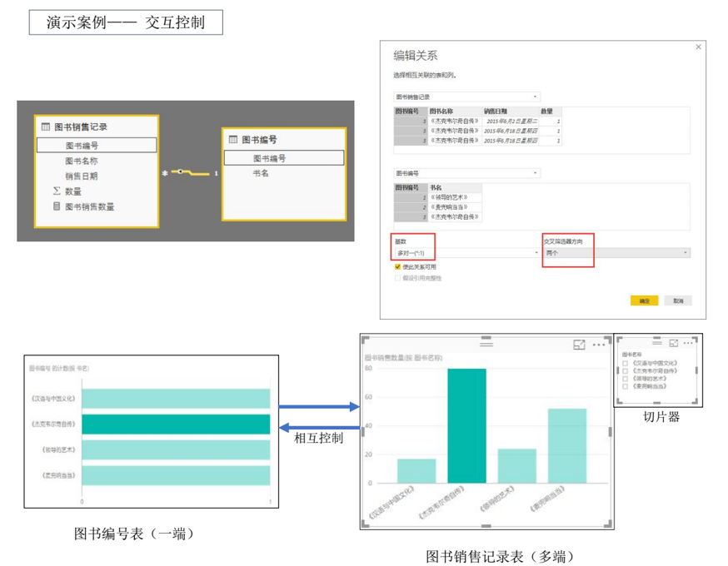Uncheck the 使此关系可用 checkbox
This screenshot has height=566, width=728.
tap(397, 267)
